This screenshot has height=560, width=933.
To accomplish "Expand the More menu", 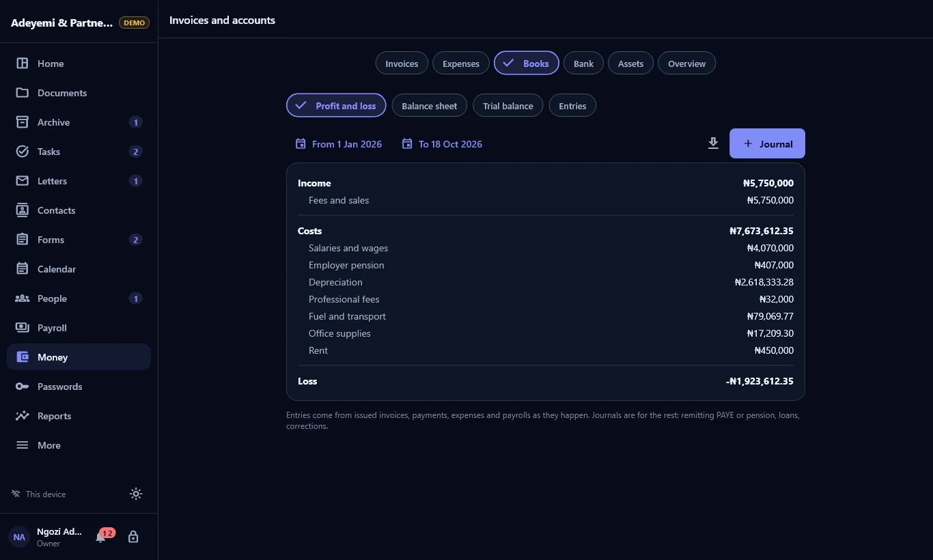I will 79,445.
